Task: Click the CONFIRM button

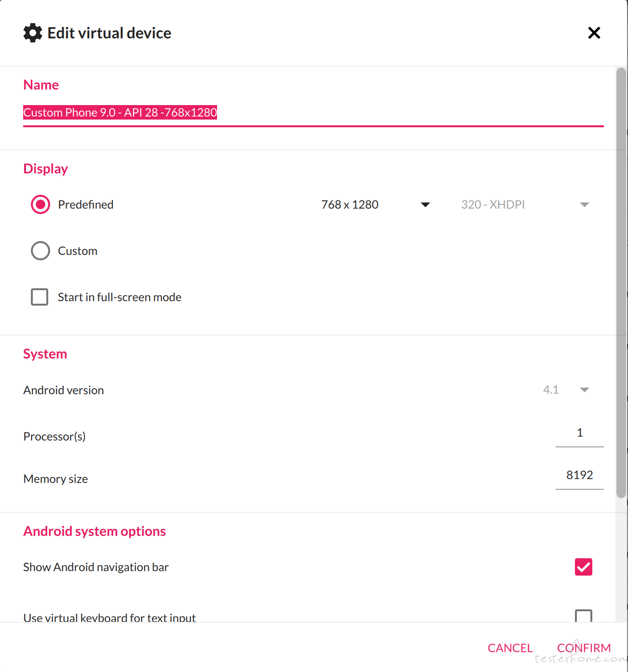Action: coord(584,648)
